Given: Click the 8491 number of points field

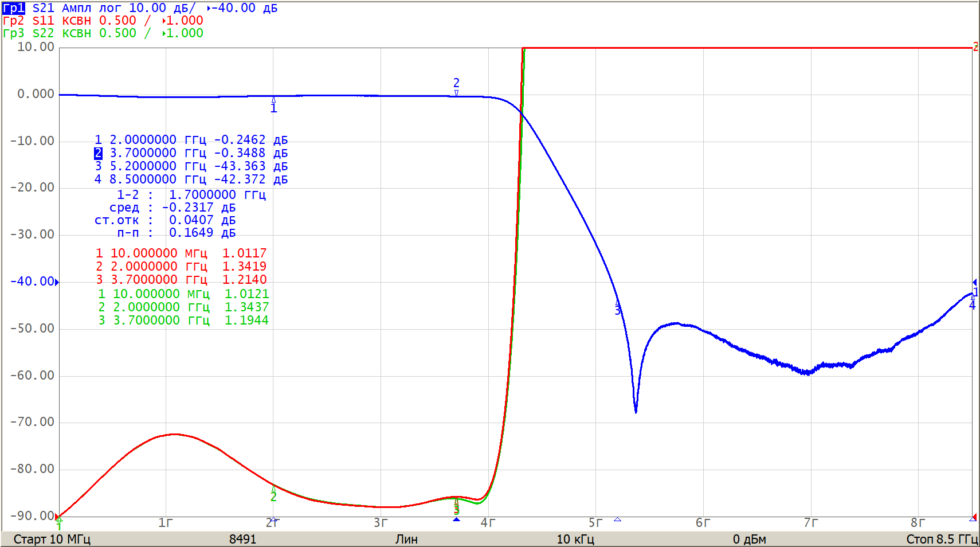Looking at the screenshot, I should point(242,539).
